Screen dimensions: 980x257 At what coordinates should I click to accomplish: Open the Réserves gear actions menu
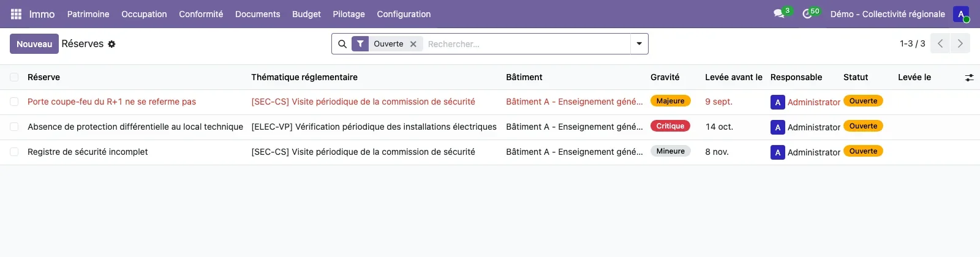[x=111, y=44]
